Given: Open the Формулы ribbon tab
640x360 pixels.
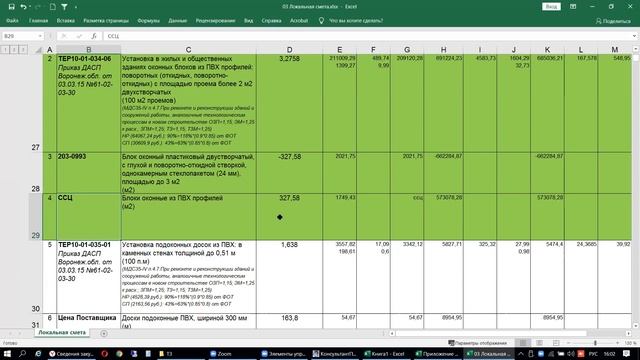Looking at the screenshot, I should 148,20.
